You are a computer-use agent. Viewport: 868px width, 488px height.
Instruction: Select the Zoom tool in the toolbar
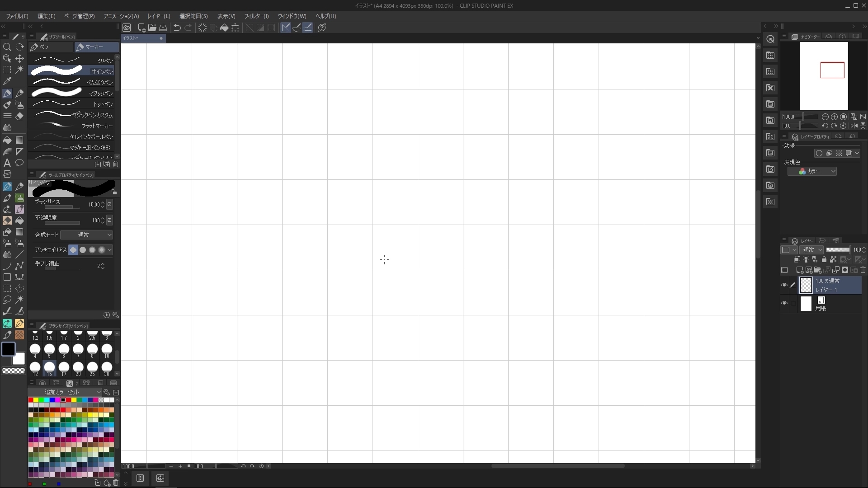click(7, 47)
